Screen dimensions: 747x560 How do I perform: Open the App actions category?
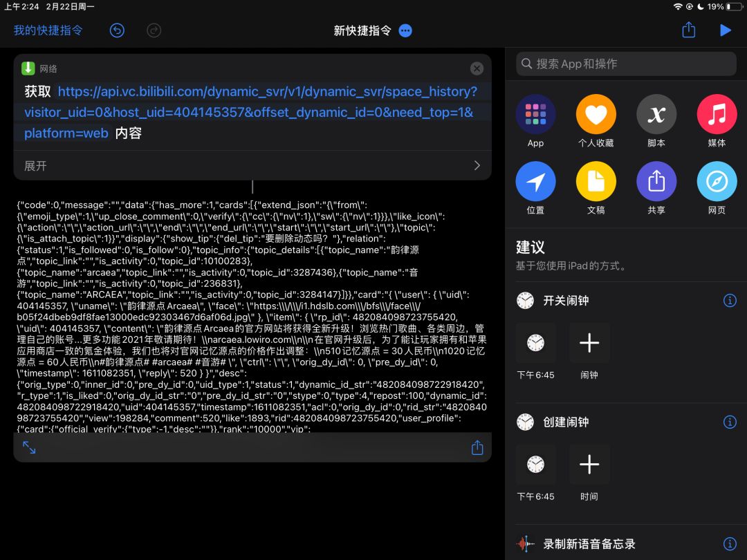[535, 121]
